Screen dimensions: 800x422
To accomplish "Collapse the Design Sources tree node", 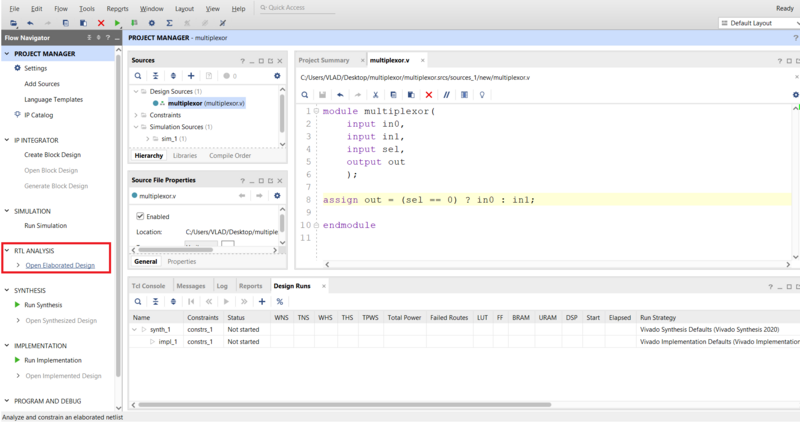I will (136, 91).
